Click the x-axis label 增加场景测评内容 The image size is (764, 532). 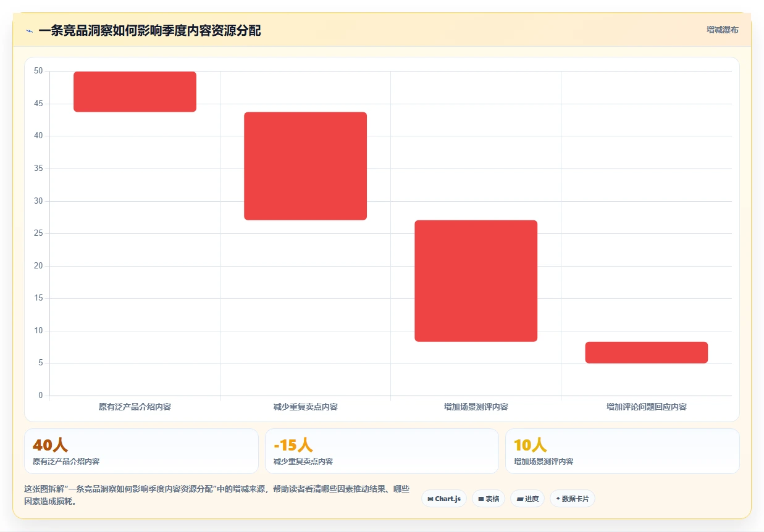pyautogui.click(x=476, y=407)
